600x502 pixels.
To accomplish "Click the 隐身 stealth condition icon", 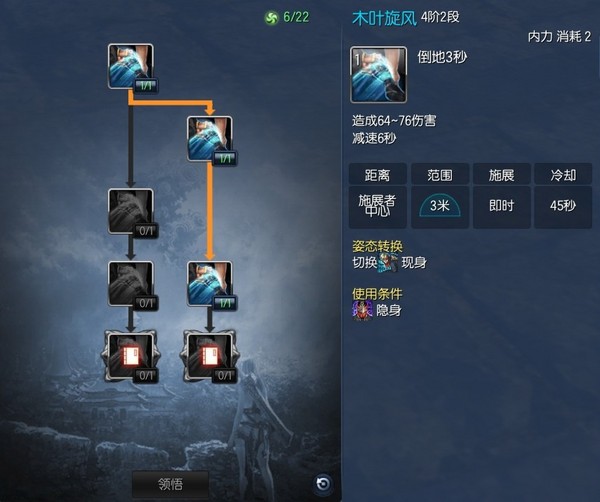I will (362, 310).
